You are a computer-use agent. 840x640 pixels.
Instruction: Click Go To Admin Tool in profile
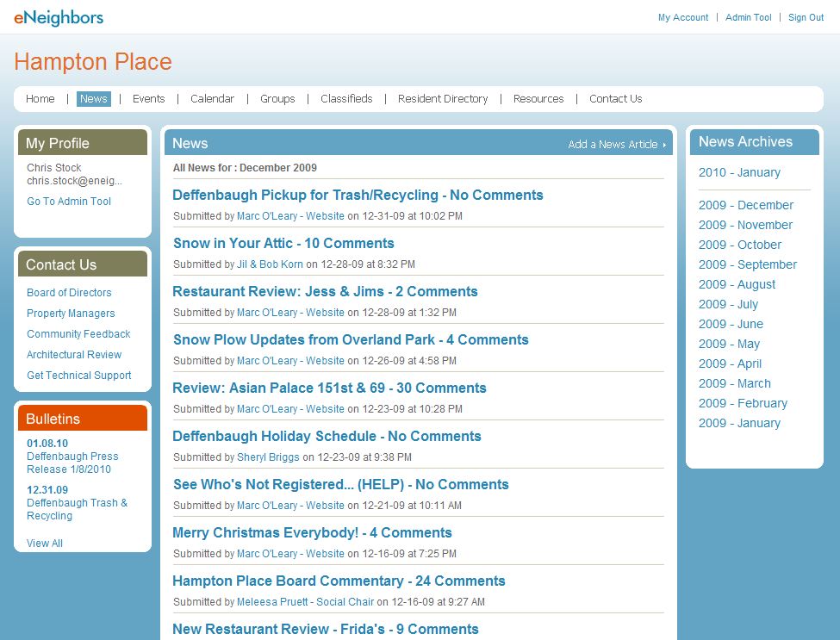tap(69, 202)
